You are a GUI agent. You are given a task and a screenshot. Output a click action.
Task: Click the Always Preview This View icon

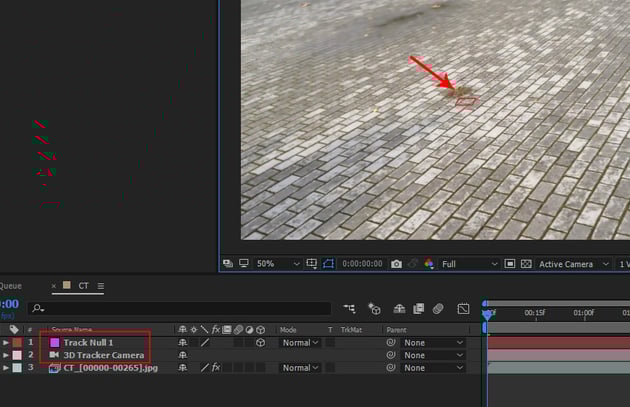[x=228, y=264]
